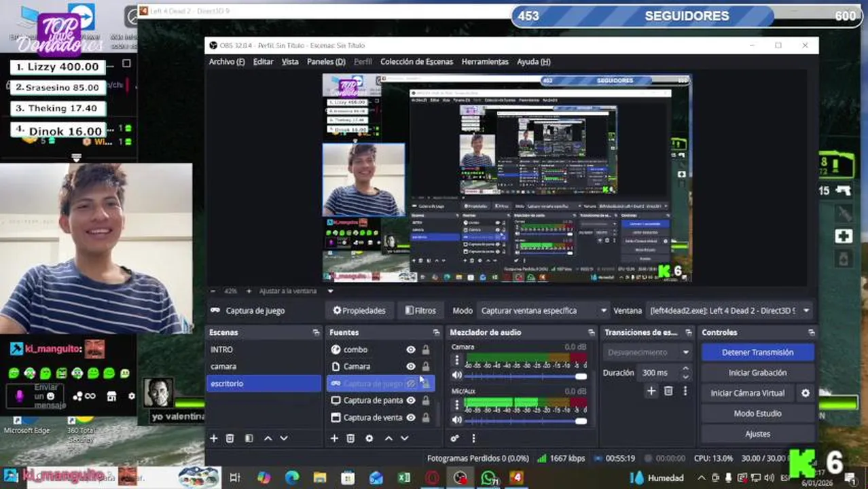Open virtual camera settings gear
This screenshot has width=868, height=489.
tap(806, 393)
